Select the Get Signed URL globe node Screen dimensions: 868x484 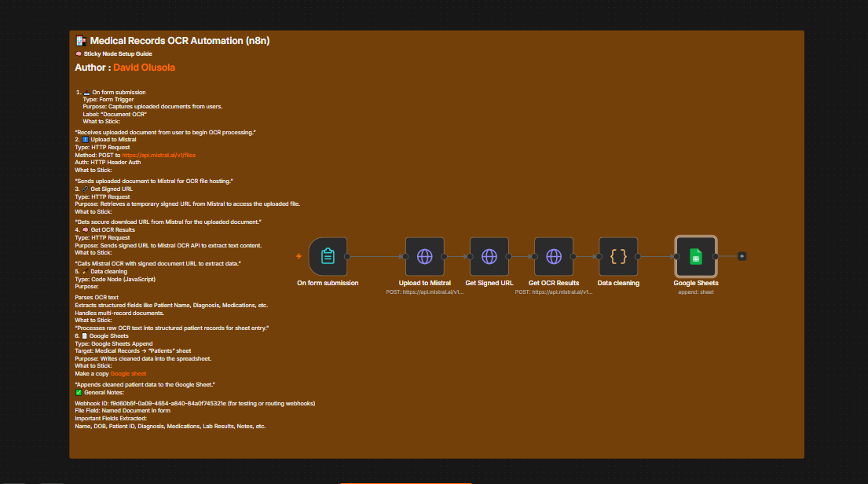pos(489,256)
